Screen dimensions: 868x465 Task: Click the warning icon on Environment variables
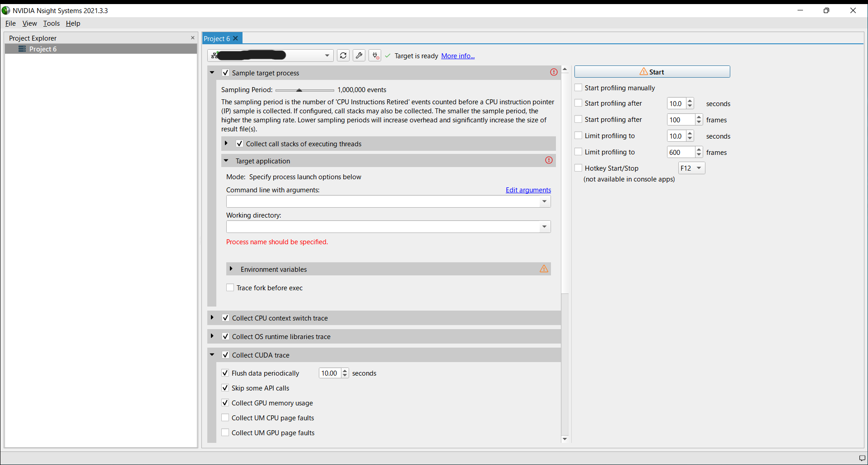point(544,269)
